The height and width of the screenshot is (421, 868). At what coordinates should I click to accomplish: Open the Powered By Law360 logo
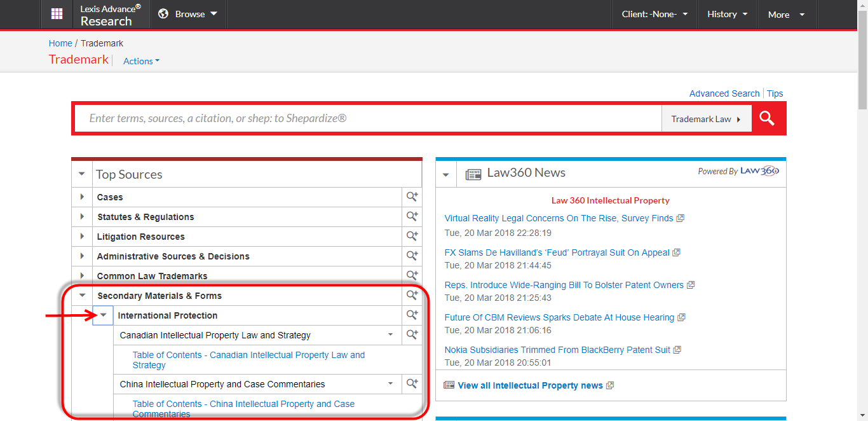(x=759, y=171)
